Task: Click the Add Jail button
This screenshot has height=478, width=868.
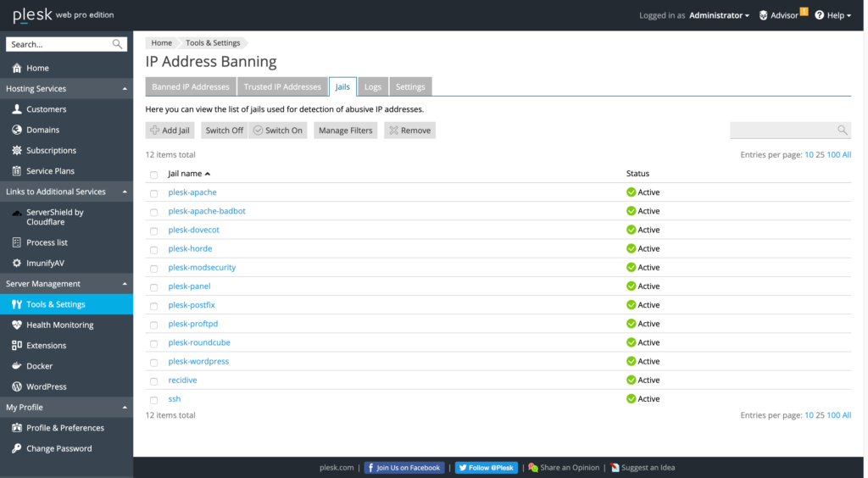Action: click(x=170, y=131)
